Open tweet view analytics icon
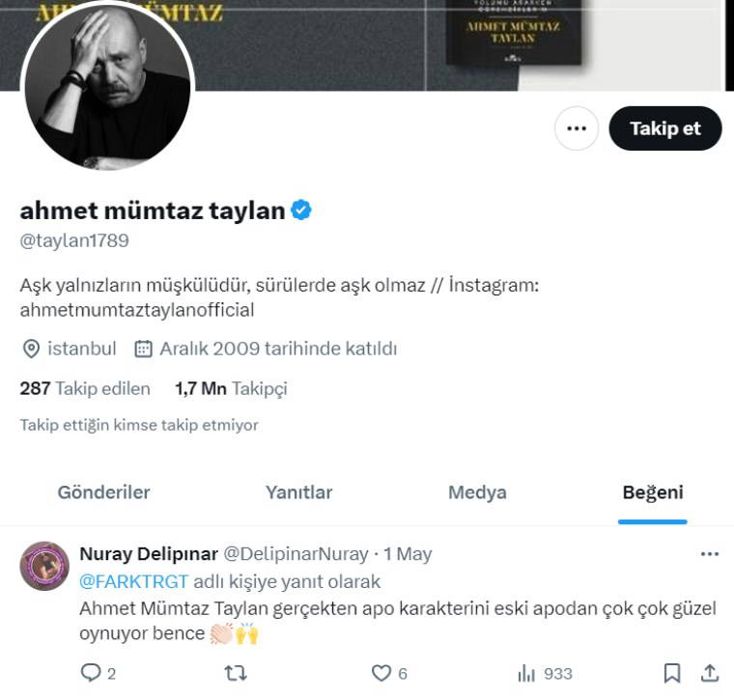 (527, 673)
